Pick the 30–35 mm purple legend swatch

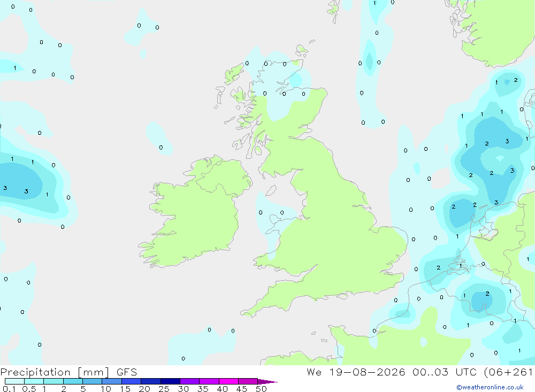pyautogui.click(x=190, y=381)
